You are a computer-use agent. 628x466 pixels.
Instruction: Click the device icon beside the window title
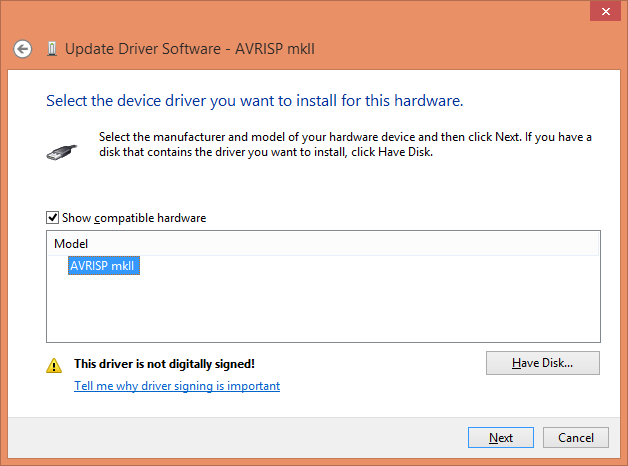pyautogui.click(x=52, y=49)
